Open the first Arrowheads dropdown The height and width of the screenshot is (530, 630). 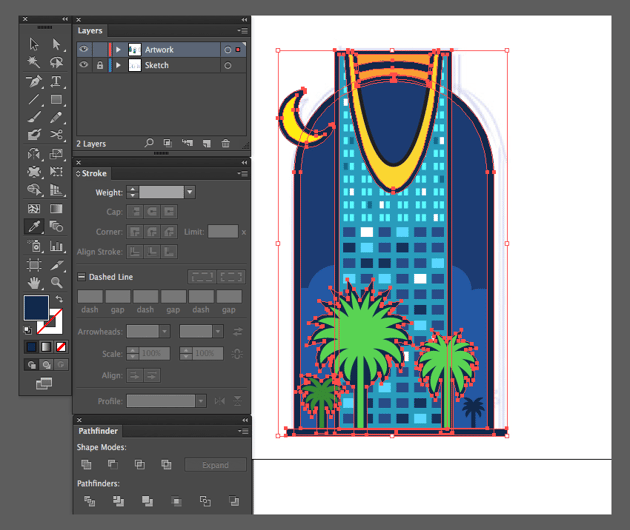164,332
